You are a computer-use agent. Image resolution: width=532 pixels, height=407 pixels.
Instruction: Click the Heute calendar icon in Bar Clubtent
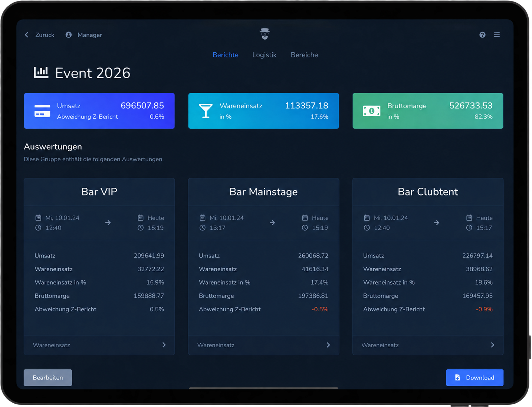coord(469,218)
